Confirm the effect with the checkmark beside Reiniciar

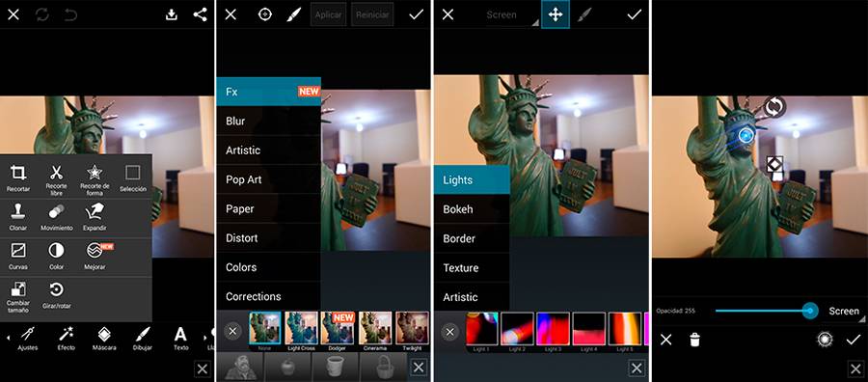coord(416,14)
